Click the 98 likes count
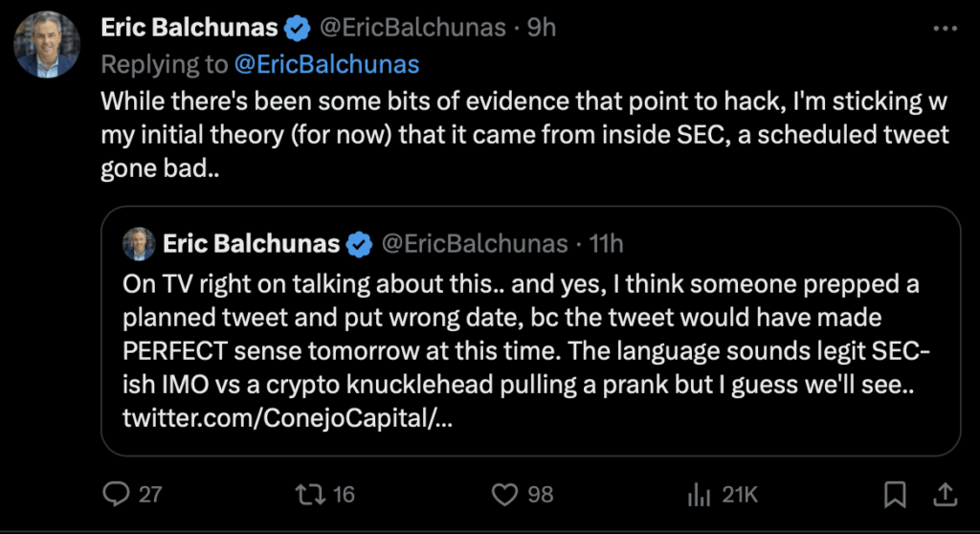The width and height of the screenshot is (980, 534). [541, 494]
